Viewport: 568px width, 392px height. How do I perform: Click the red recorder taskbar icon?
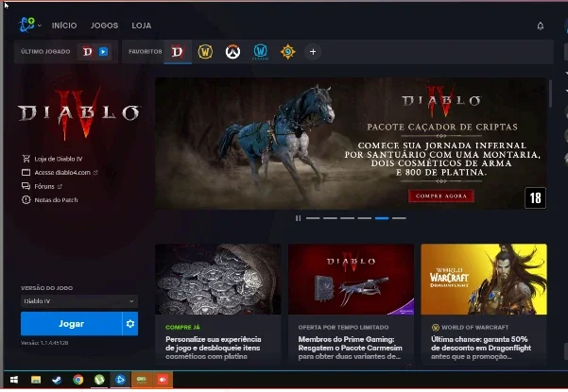163,380
